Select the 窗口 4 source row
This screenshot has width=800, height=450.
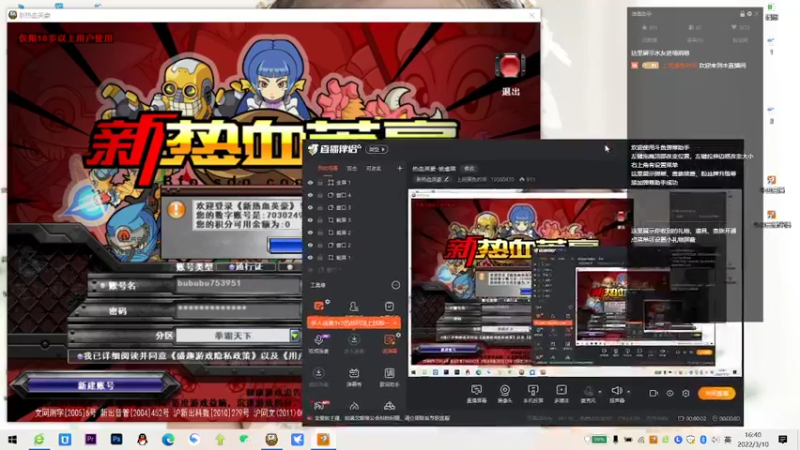coord(355,195)
